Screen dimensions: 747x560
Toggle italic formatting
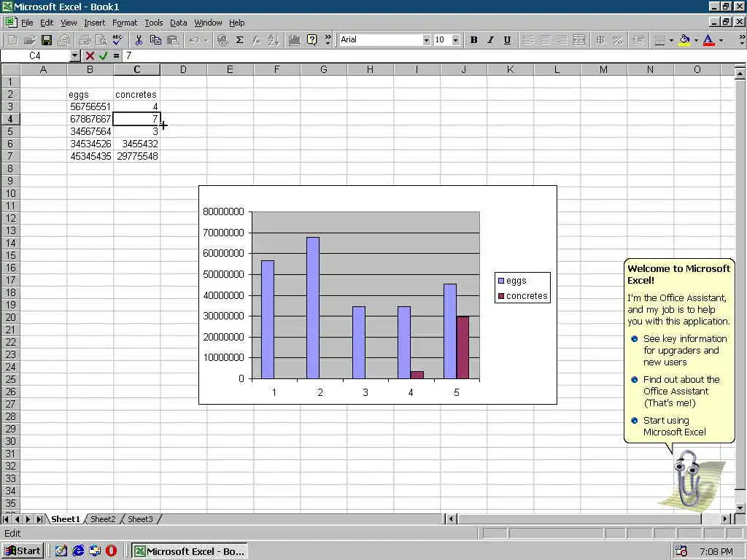pos(490,40)
